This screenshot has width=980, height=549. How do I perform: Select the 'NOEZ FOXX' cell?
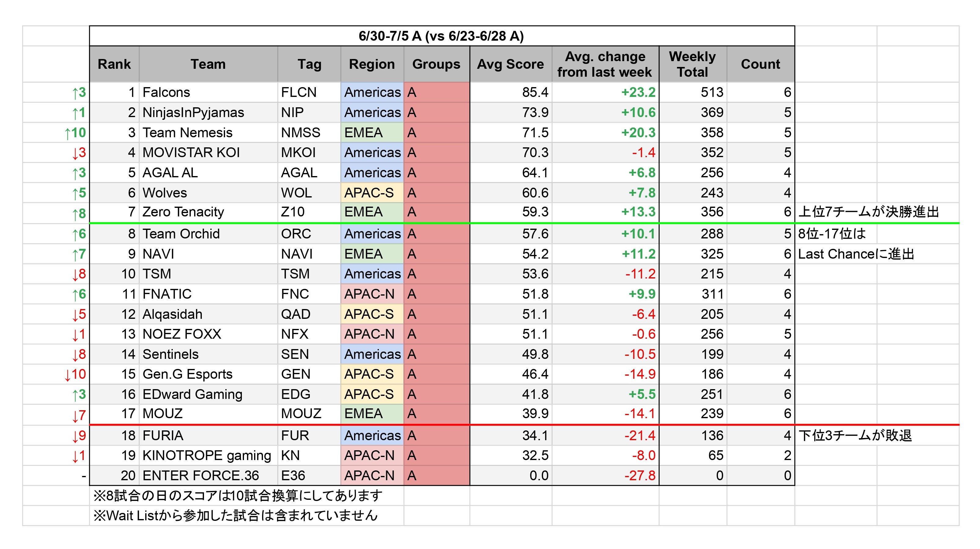click(208, 334)
